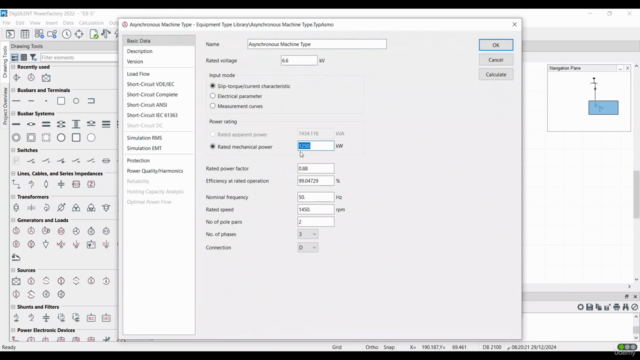Collapse the Generators and Loads group
This screenshot has height=360, width=640.
click(13, 220)
